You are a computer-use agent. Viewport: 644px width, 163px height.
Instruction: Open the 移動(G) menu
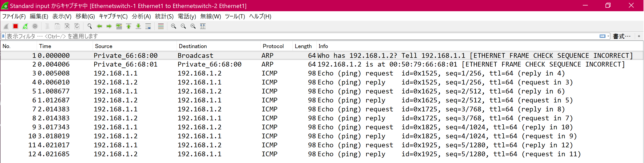click(x=85, y=16)
